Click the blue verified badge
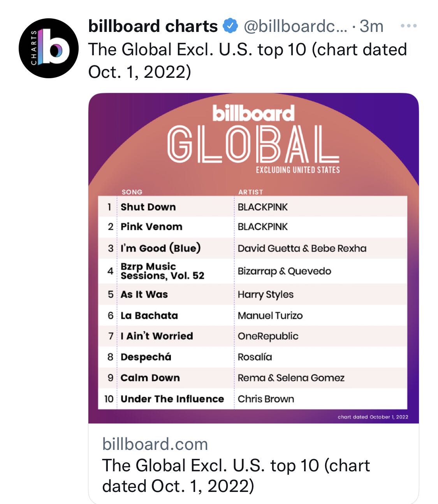 pos(230,26)
